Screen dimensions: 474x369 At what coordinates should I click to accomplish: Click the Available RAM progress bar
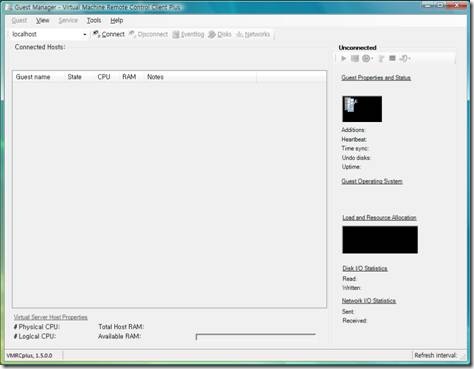(x=256, y=337)
